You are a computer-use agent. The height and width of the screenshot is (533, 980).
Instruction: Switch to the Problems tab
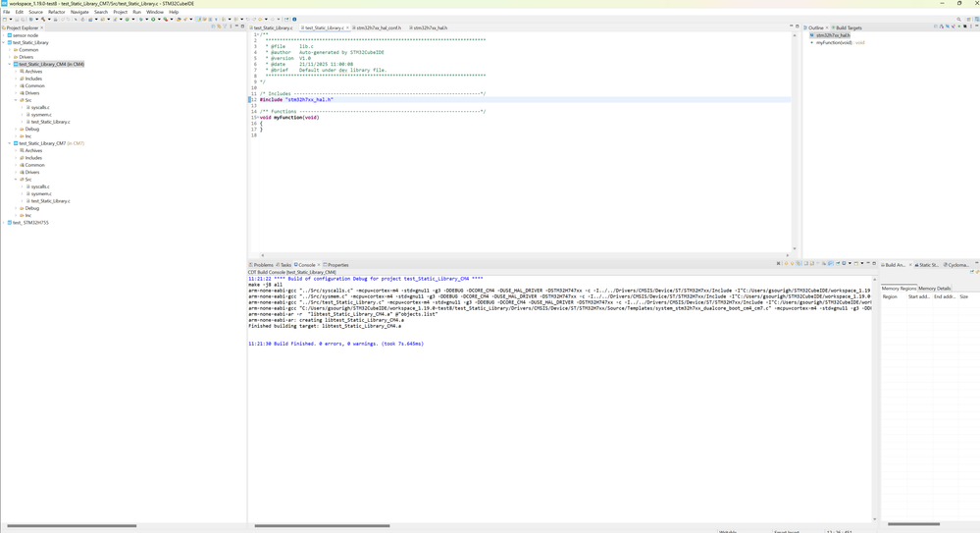263,265
